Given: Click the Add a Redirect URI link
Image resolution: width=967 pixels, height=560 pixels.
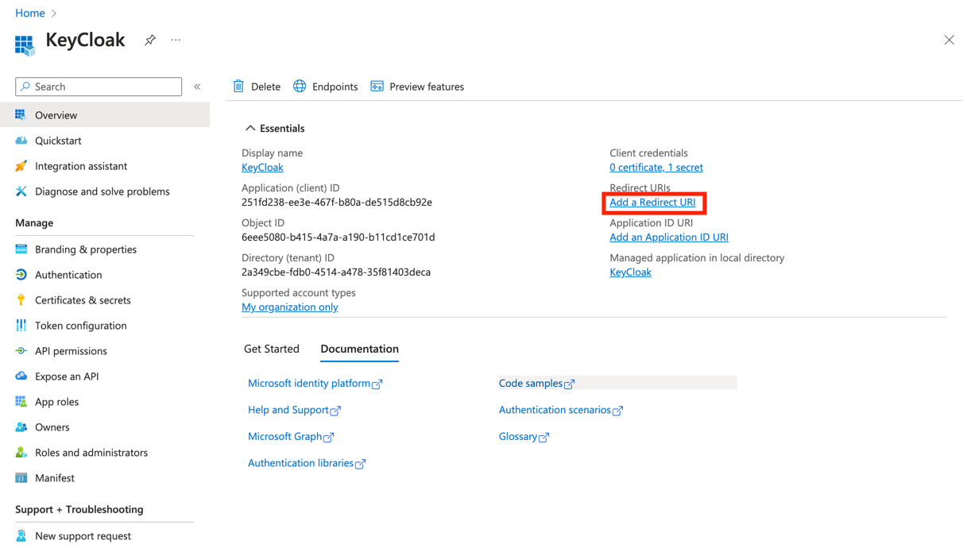Looking at the screenshot, I should click(x=652, y=203).
